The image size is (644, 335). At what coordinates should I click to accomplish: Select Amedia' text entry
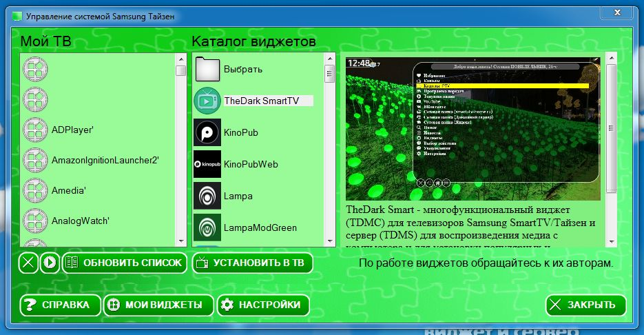69,191
